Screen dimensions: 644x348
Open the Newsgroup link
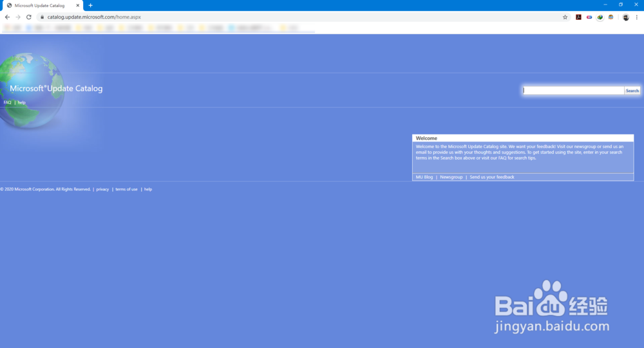451,178
